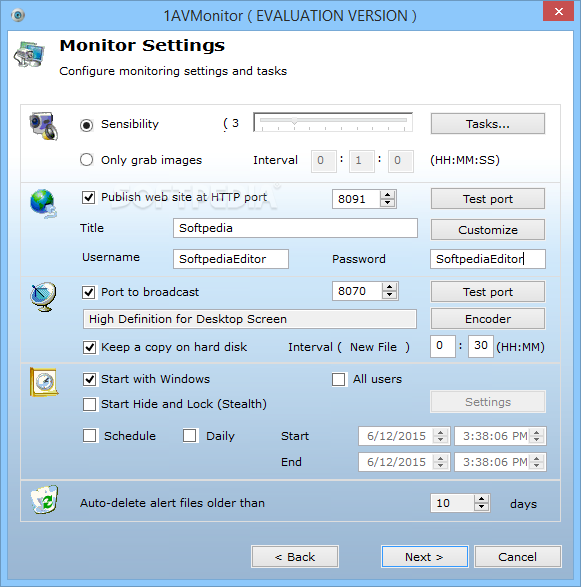Click the High Definition for Desktop Screen field

click(250, 319)
